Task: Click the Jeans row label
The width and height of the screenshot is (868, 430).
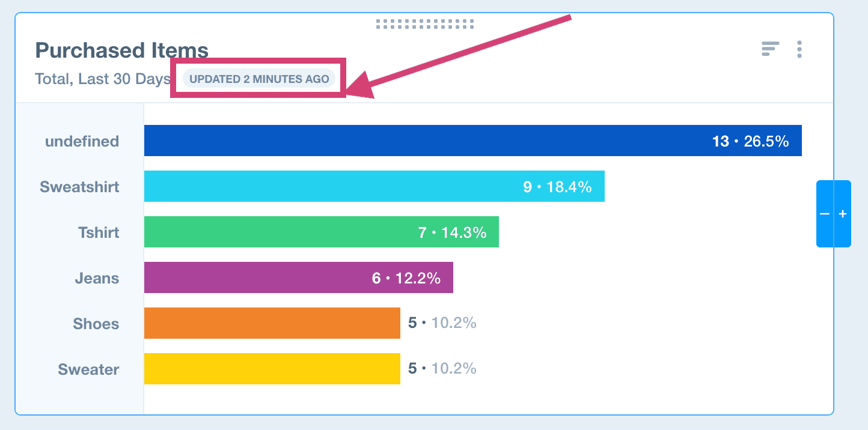Action: (x=97, y=278)
